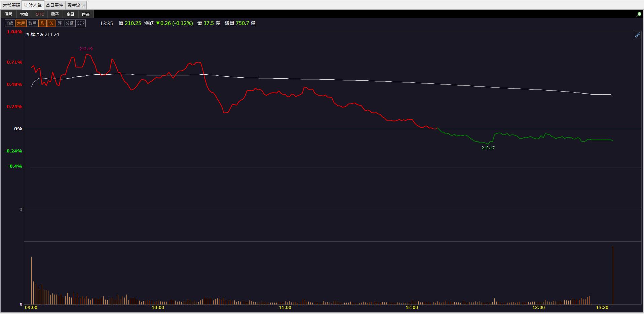Click the 1.04% axis label
Screen dimensions: 644x314
[x=14, y=32]
